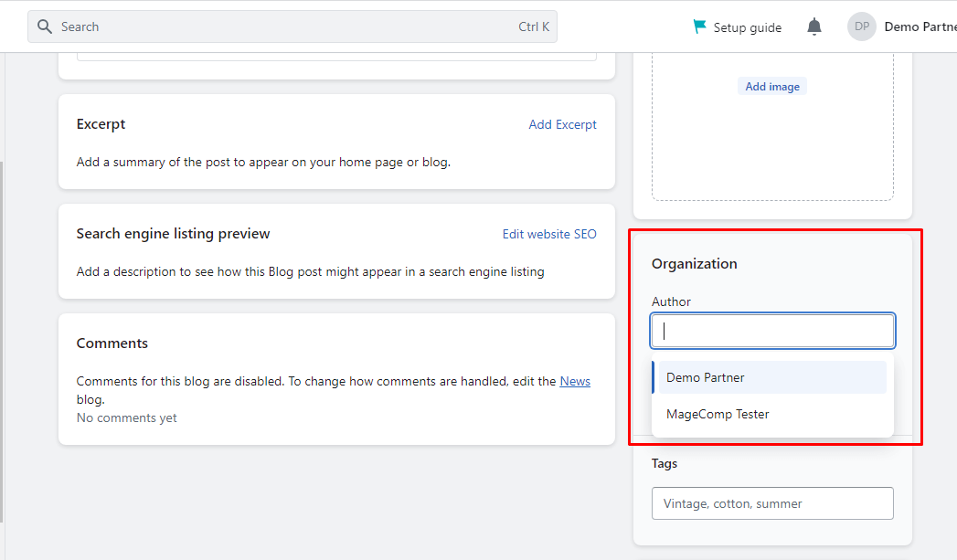Screen dimensions: 957x560
Task: Click the magnifying glass search icon
Action: (45, 26)
